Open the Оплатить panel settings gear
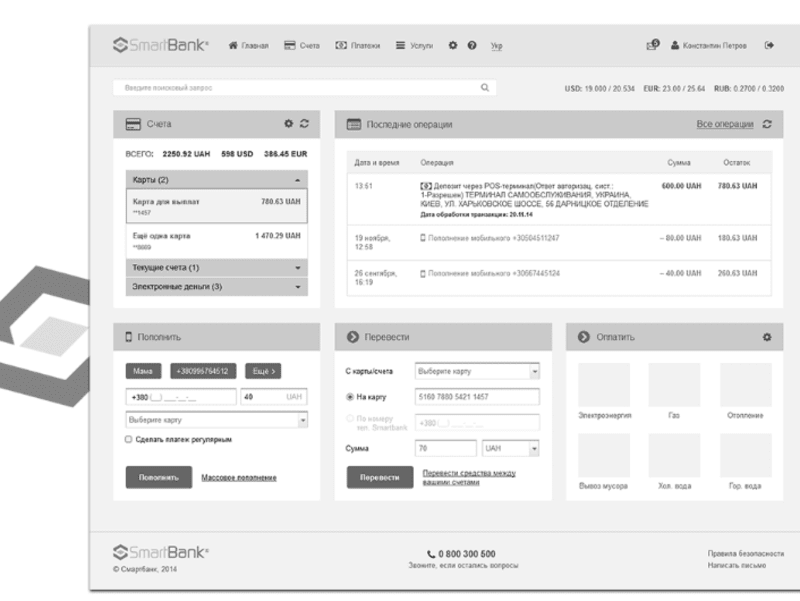Screen dimensions: 800x601 (x=767, y=337)
